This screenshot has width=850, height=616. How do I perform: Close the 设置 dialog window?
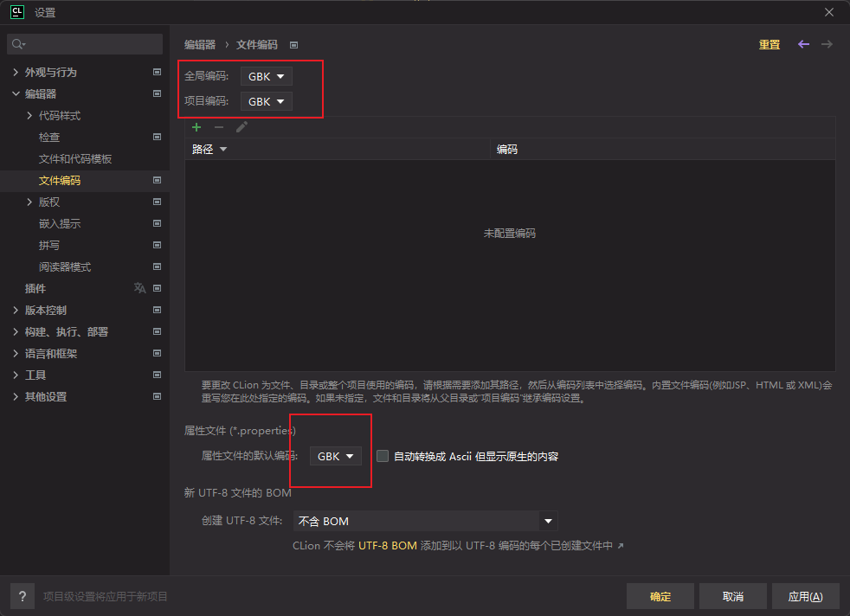point(829,12)
